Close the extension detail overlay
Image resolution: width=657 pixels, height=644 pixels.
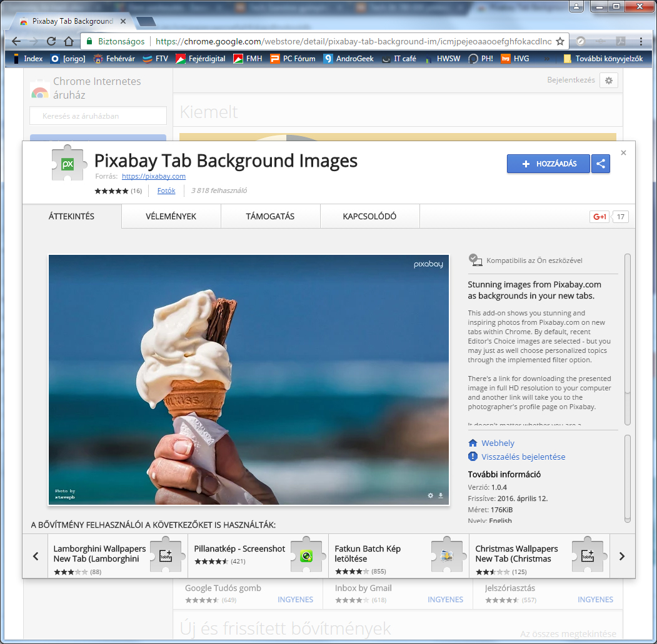(x=623, y=153)
